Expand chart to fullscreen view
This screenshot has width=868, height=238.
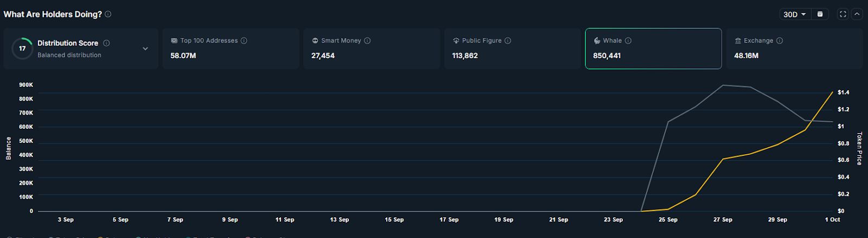(843, 14)
